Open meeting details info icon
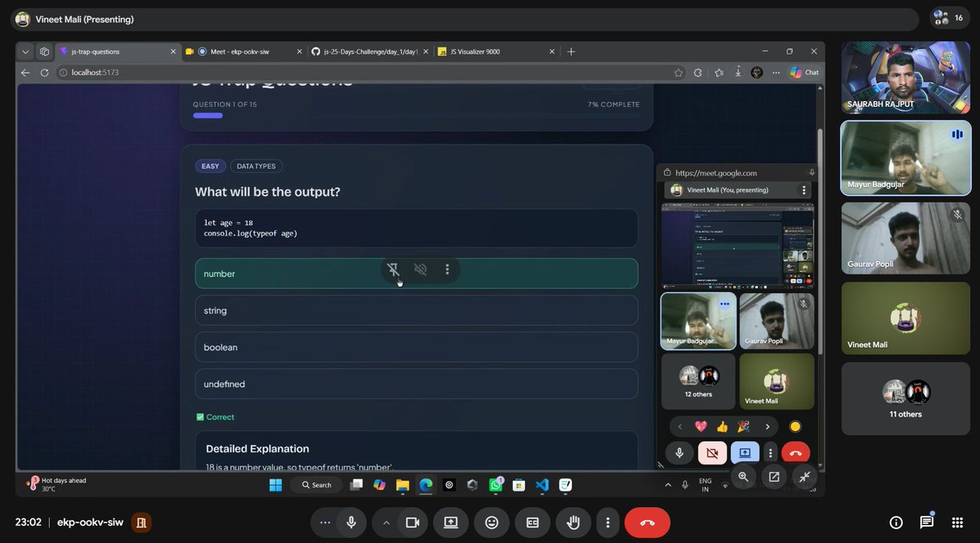The width and height of the screenshot is (980, 543). click(x=896, y=523)
